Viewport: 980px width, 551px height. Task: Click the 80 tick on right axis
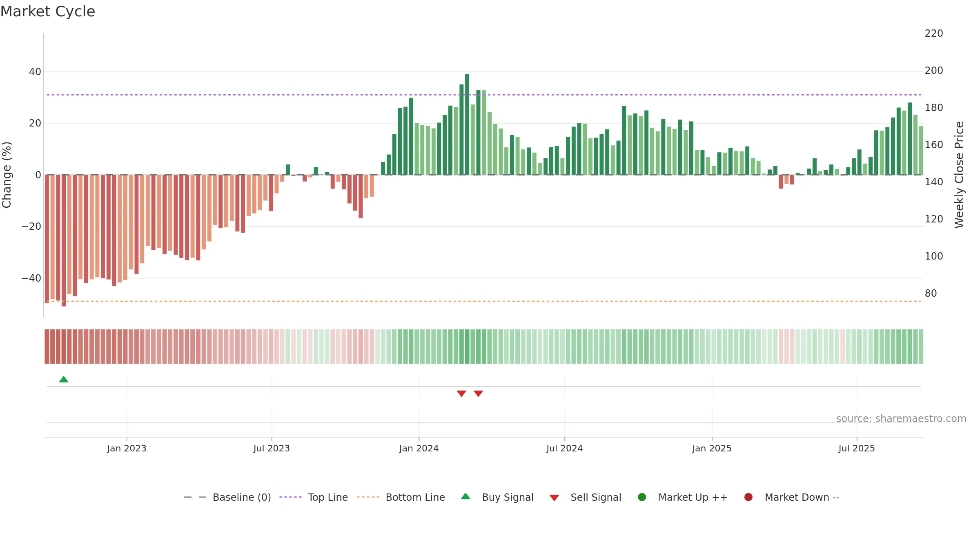pos(931,293)
